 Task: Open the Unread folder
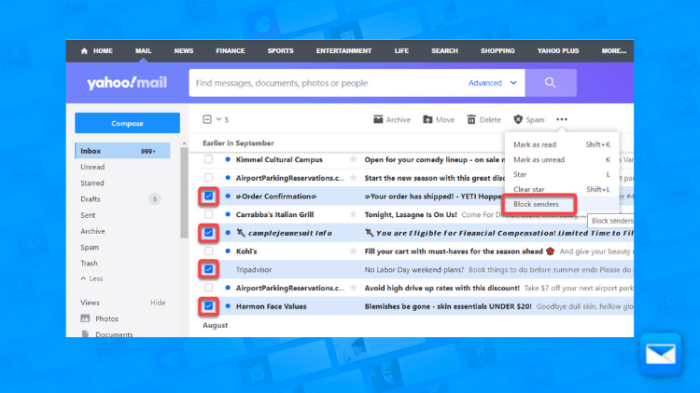click(92, 167)
